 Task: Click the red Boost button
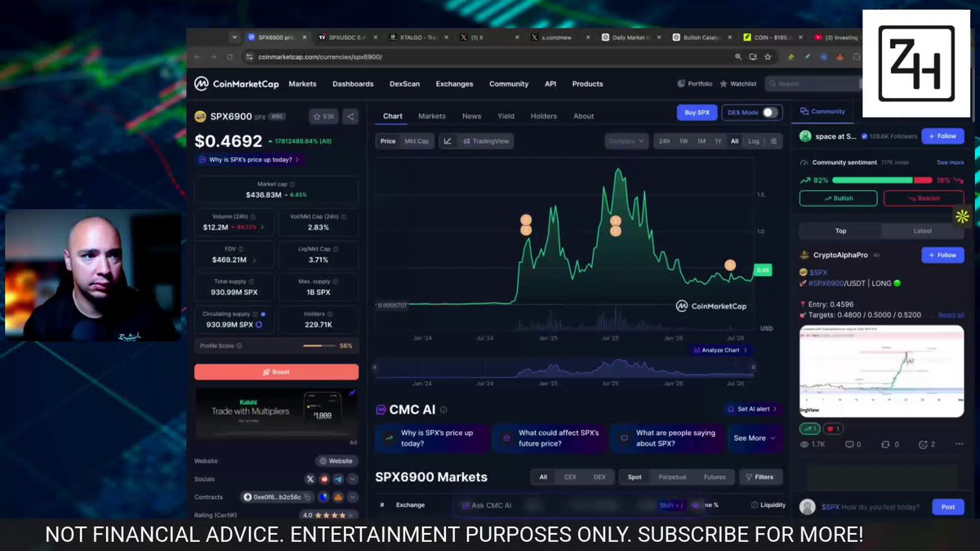276,371
